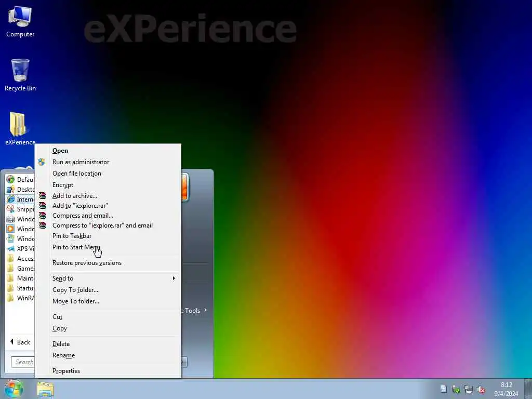
Task: Click Desktop Gadget Gallery icon in Start menu
Action: [10, 189]
